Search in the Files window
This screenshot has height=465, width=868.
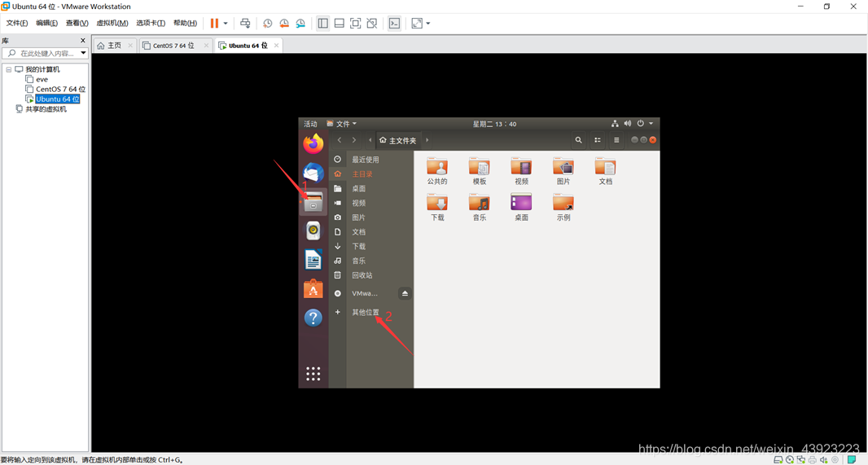pyautogui.click(x=578, y=140)
